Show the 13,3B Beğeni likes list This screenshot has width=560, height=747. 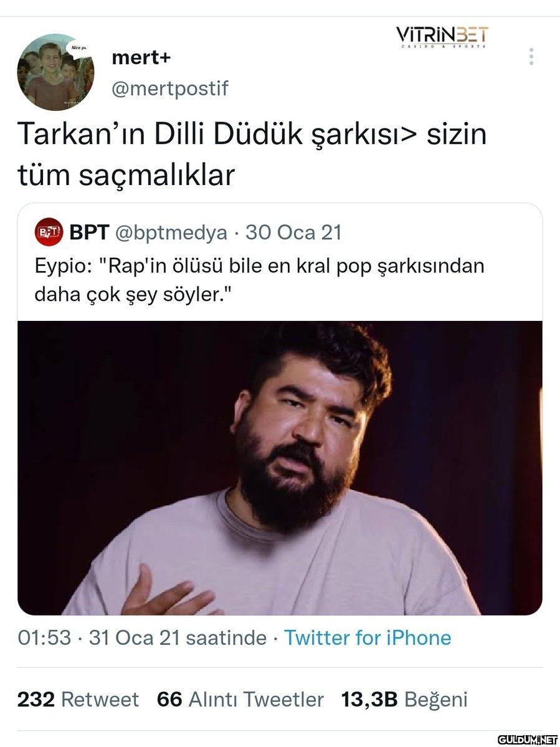click(x=404, y=700)
